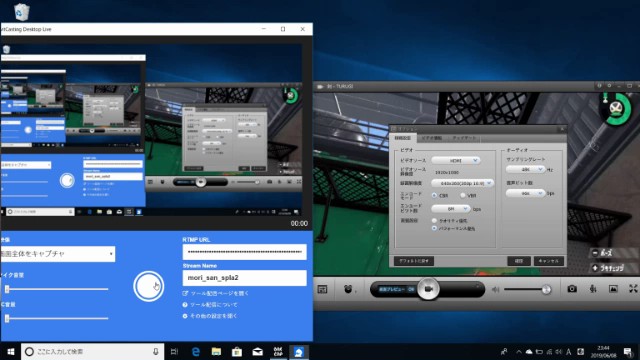
Task: Open the recording resolution dropdown
Action: [462, 183]
